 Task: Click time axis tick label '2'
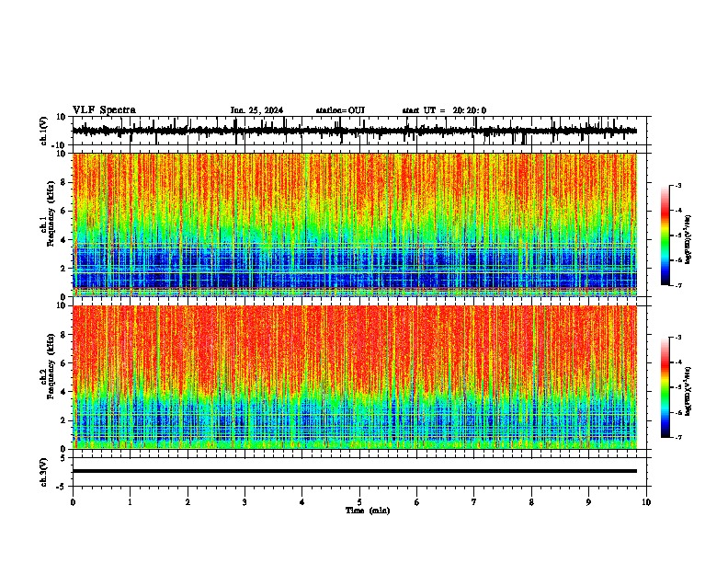point(188,502)
